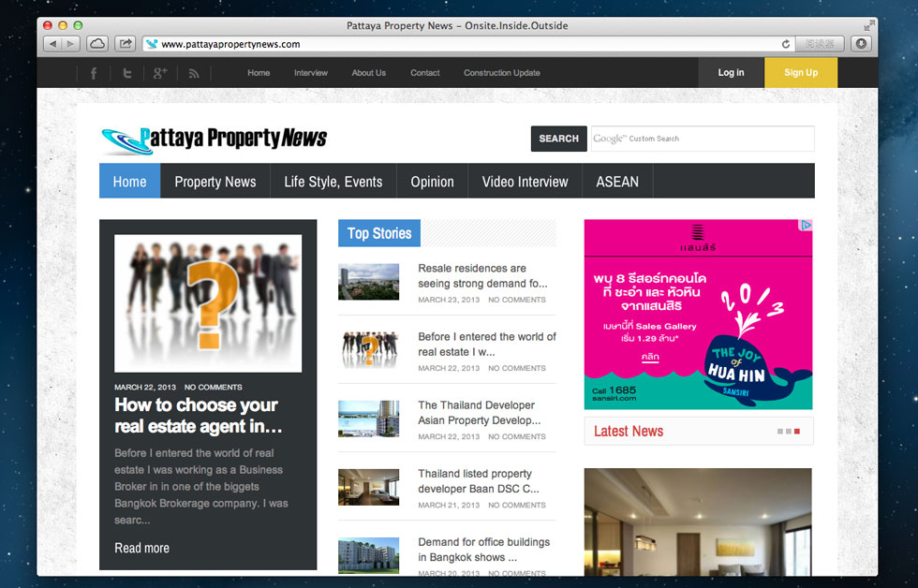Open 'Demand for office buildings in Bangkok' story

(483, 550)
